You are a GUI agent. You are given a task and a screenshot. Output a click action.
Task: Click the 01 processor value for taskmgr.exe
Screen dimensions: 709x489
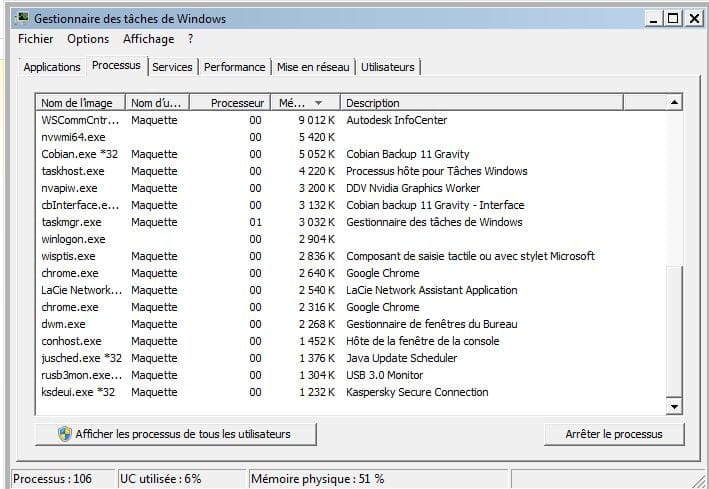pyautogui.click(x=255, y=222)
